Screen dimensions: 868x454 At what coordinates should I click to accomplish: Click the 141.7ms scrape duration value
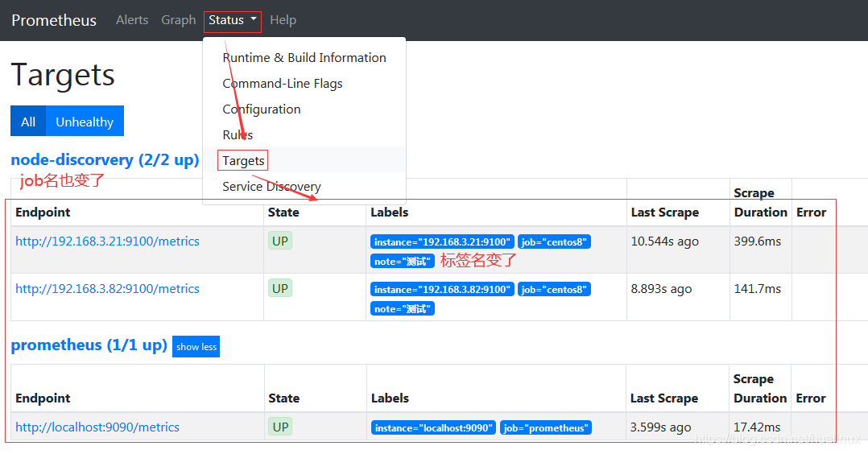758,289
